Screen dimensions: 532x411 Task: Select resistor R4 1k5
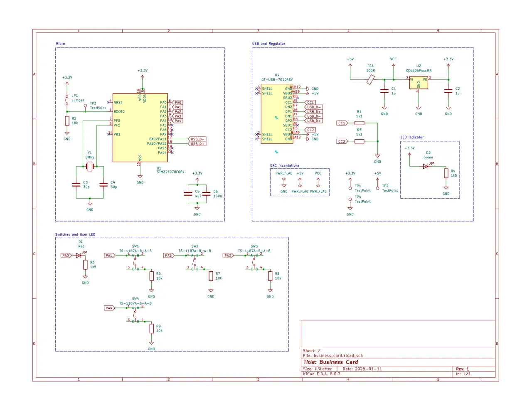[446, 173]
